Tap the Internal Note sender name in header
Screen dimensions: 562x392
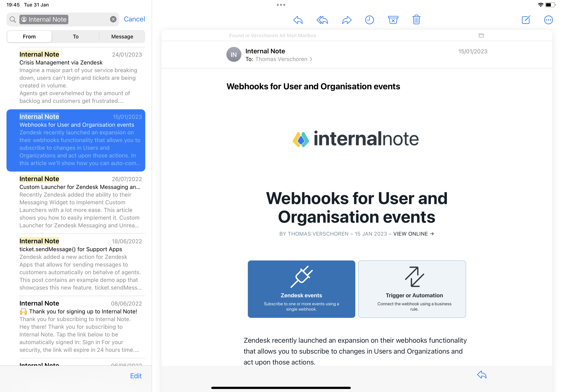click(x=265, y=51)
